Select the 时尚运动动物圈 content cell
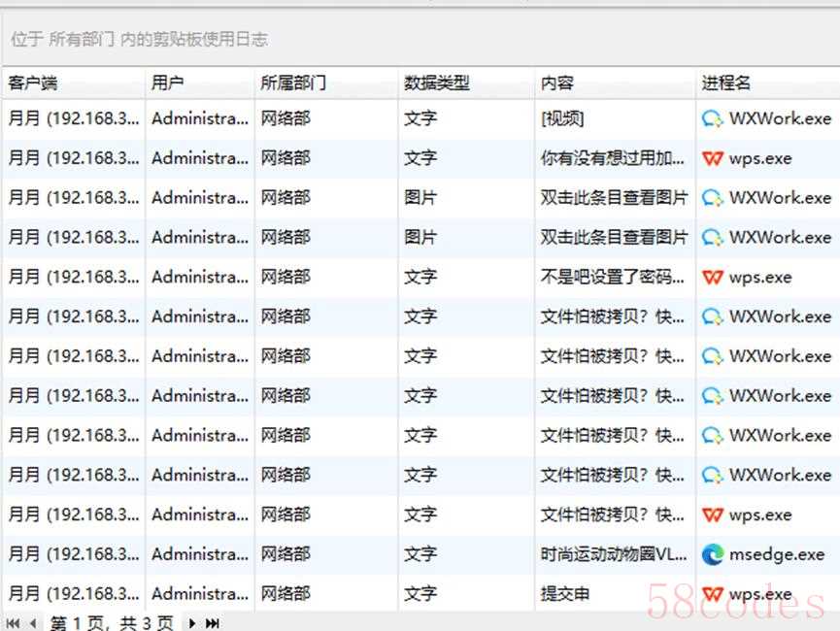The height and width of the screenshot is (631, 840). 614,554
